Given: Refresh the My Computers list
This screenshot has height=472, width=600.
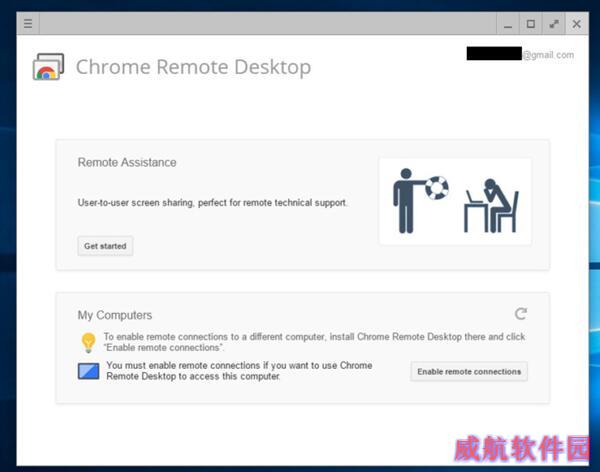Looking at the screenshot, I should tap(520, 314).
